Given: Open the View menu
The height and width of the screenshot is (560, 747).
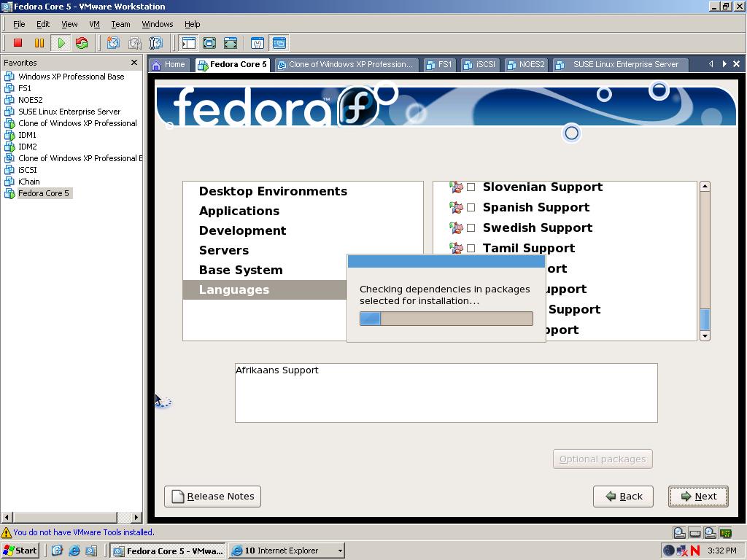Looking at the screenshot, I should click(69, 24).
